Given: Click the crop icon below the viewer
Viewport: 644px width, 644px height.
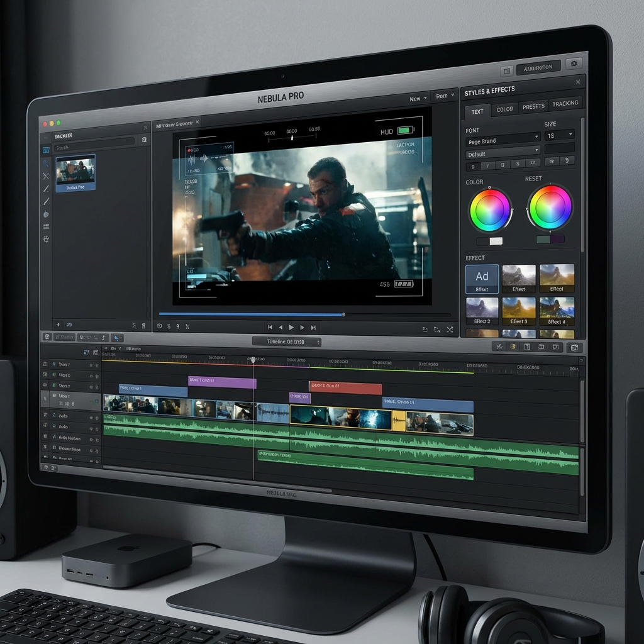Looking at the screenshot, I should (x=437, y=330).
